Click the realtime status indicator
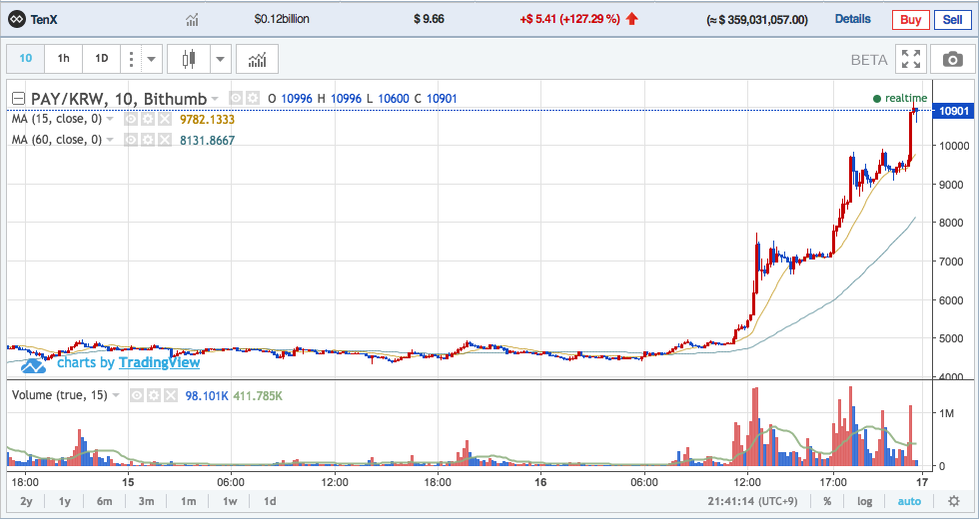 (x=900, y=98)
